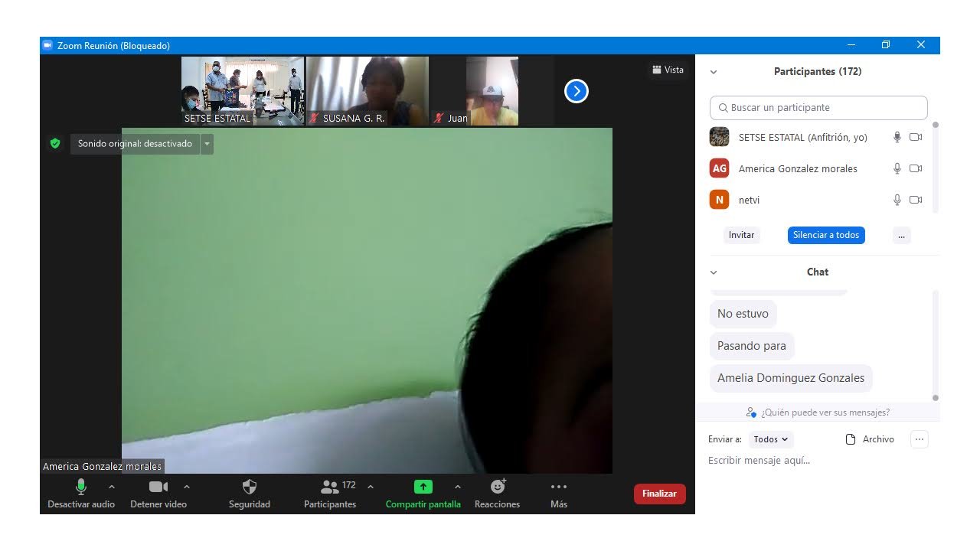Expand share options caret next to Compartir pantalla
Image resolution: width=980 pixels, height=551 pixels.
(x=458, y=487)
